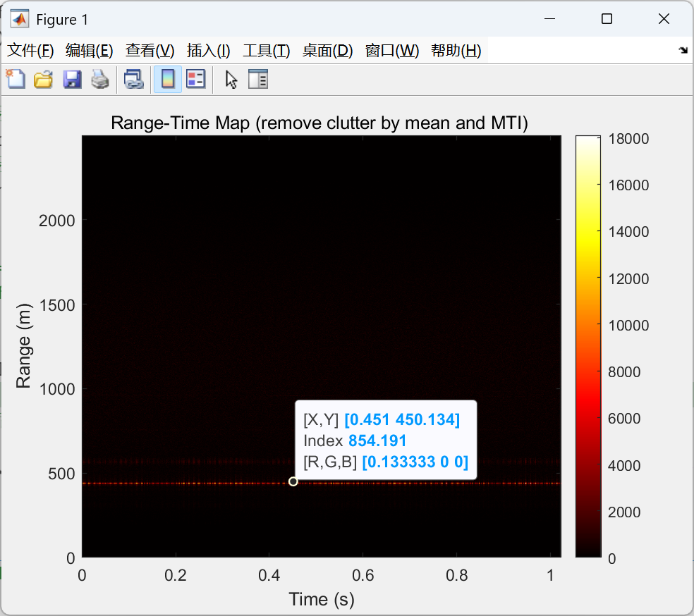The image size is (694, 616).
Task: Open the Property Inspector icon
Action: click(x=258, y=80)
